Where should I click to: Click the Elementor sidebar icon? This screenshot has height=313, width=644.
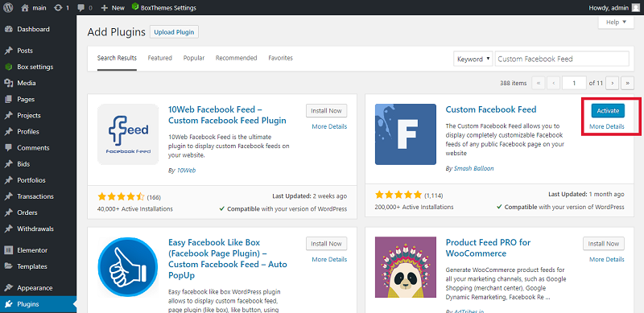[x=8, y=250]
